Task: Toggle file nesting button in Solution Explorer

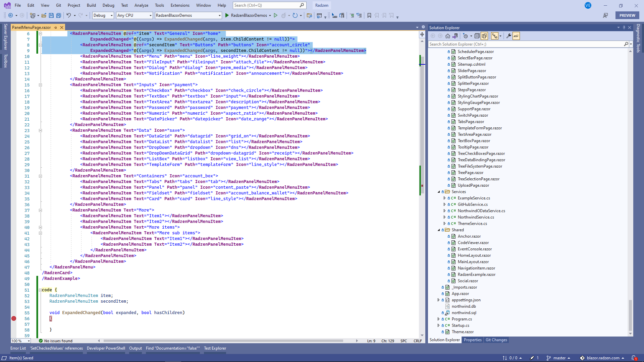Action: tap(494, 36)
